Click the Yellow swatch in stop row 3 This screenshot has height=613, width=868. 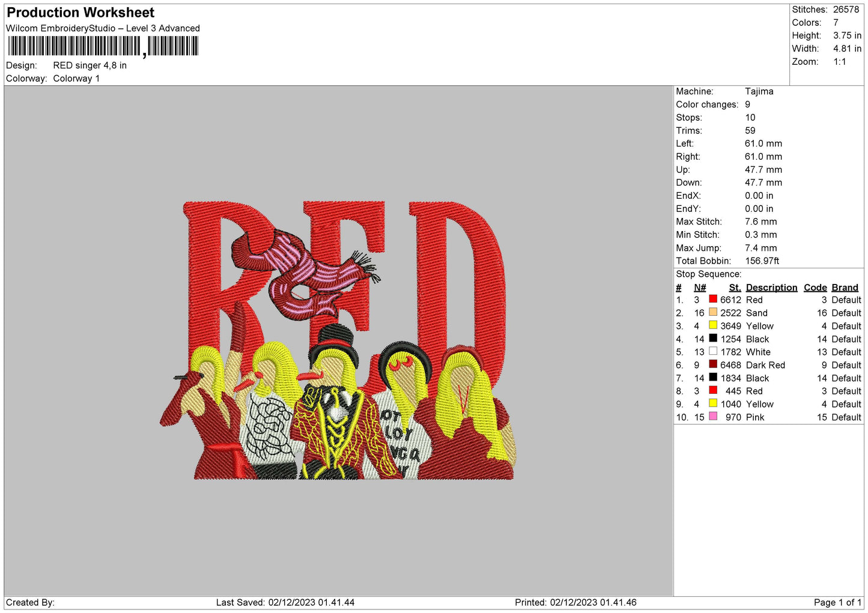[x=713, y=325]
